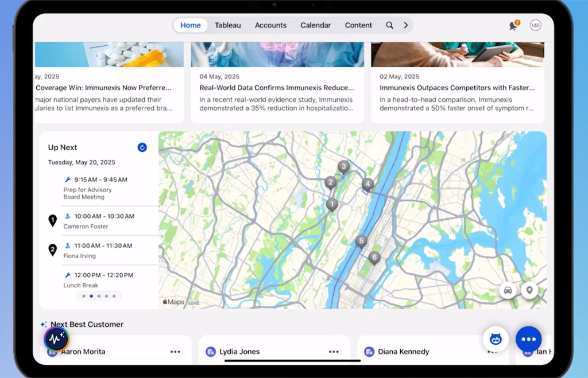Viewport: 588px width, 378px height.
Task: Click wrench icon next to Lunch Break time
Action: (68, 275)
